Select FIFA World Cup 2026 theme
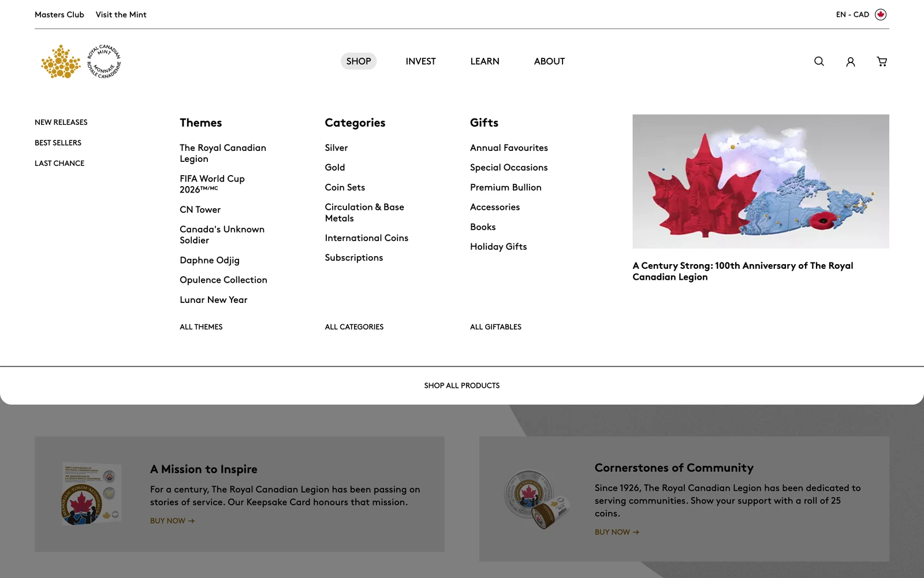 coord(212,184)
